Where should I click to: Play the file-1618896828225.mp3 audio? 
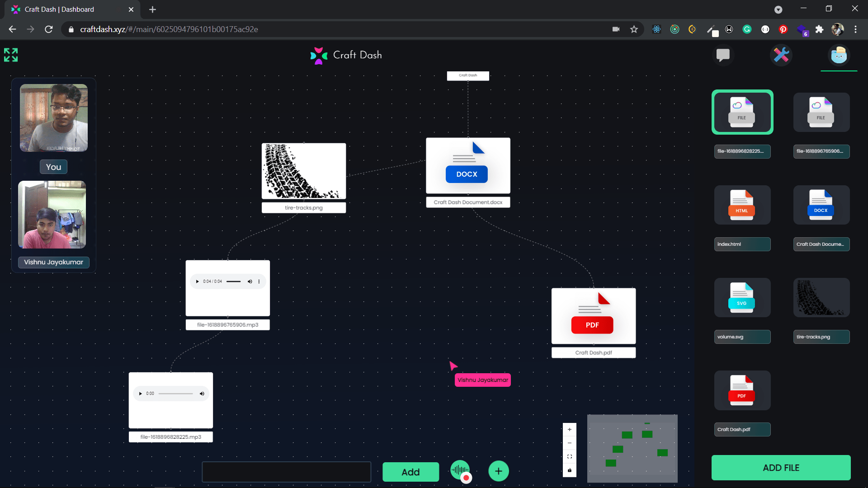point(141,394)
